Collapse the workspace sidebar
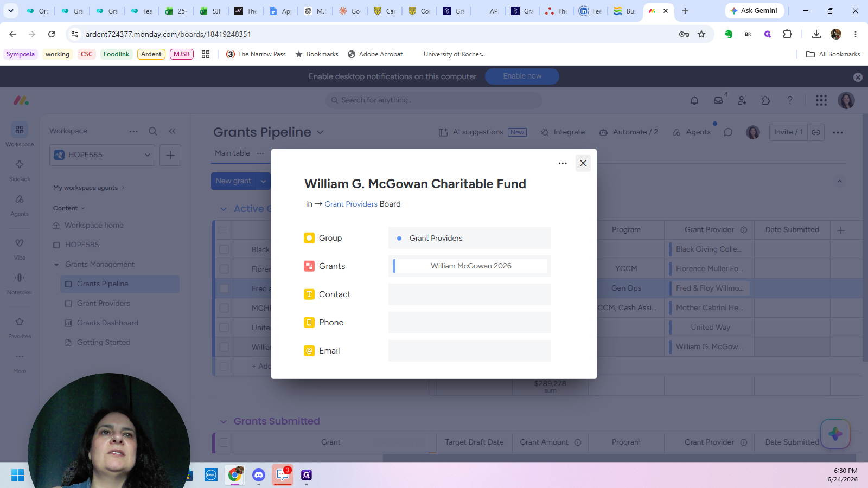868x488 pixels. (172, 131)
